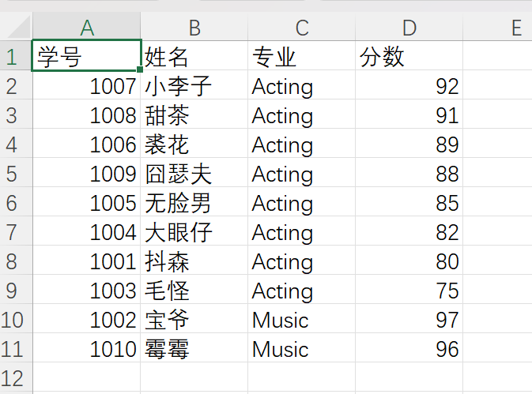
Task: Select column A header
Action: pyautogui.click(x=87, y=28)
